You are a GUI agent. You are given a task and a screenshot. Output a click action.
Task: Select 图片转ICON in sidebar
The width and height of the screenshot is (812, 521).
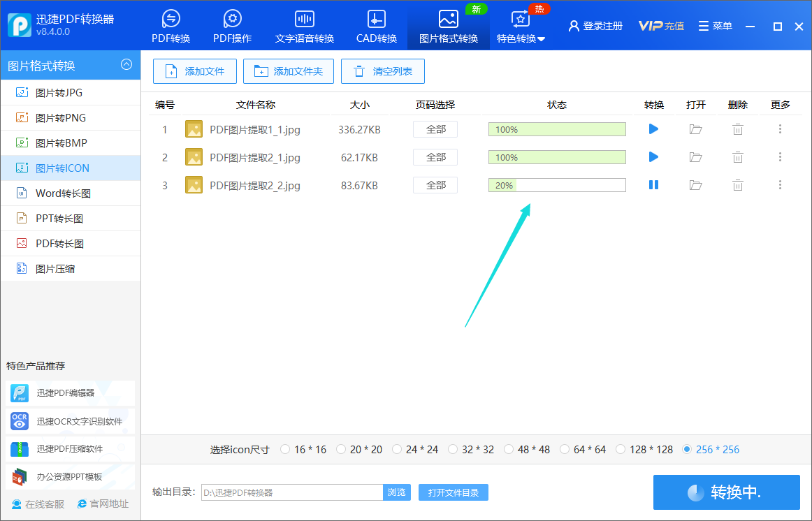click(71, 168)
